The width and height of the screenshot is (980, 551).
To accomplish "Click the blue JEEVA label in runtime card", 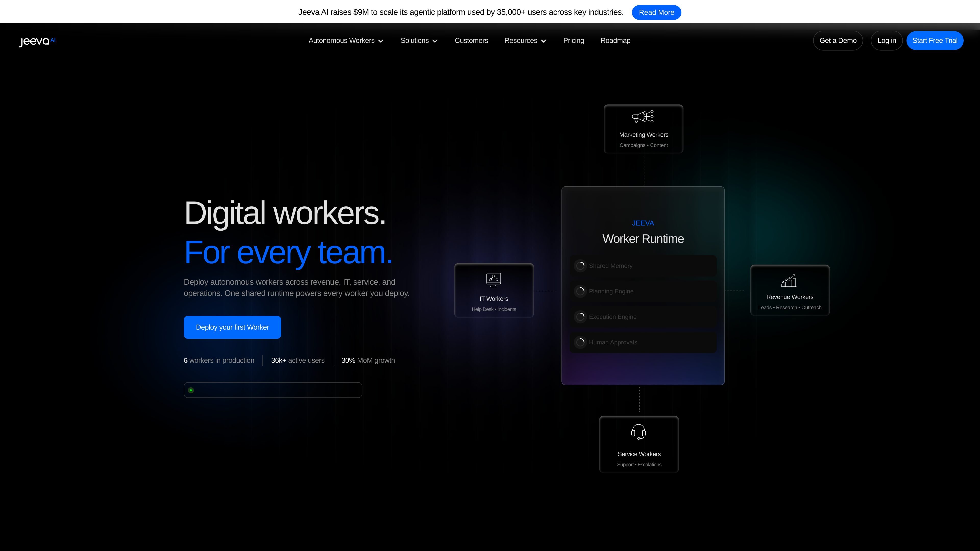I will pos(643,223).
